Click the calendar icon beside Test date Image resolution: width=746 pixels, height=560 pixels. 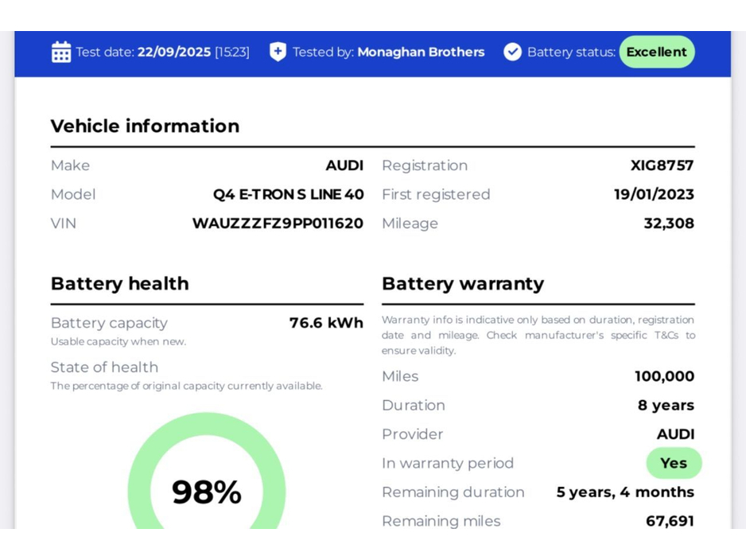(x=61, y=52)
